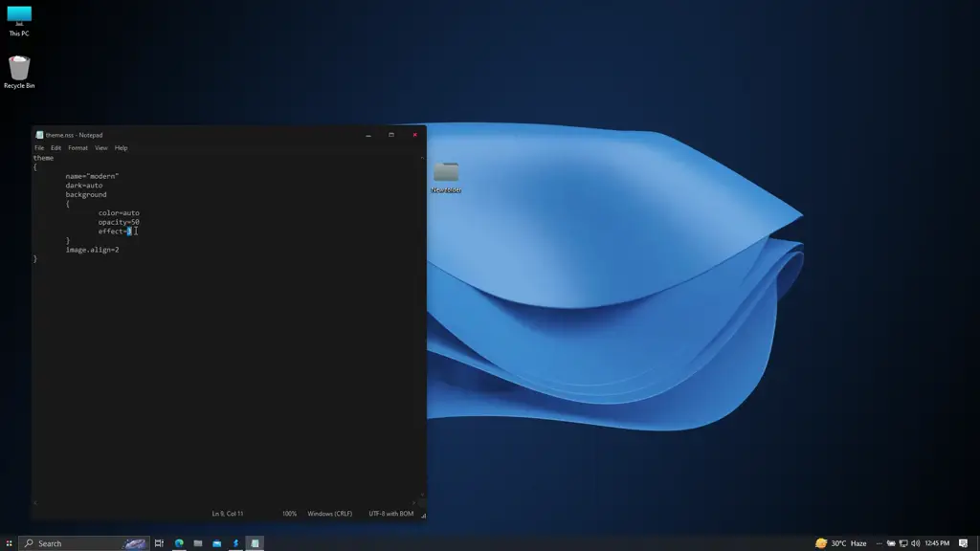
Task: Open the View menu in Notepad
Action: pyautogui.click(x=100, y=147)
